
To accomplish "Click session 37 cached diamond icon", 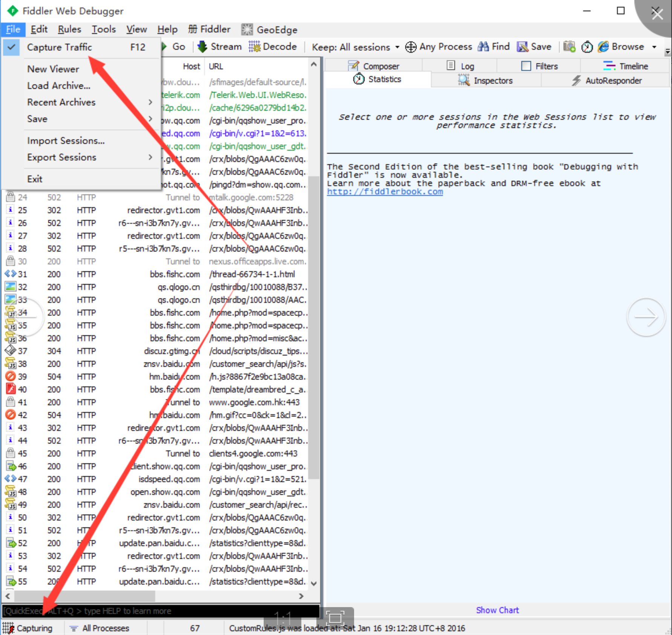I will pyautogui.click(x=10, y=351).
